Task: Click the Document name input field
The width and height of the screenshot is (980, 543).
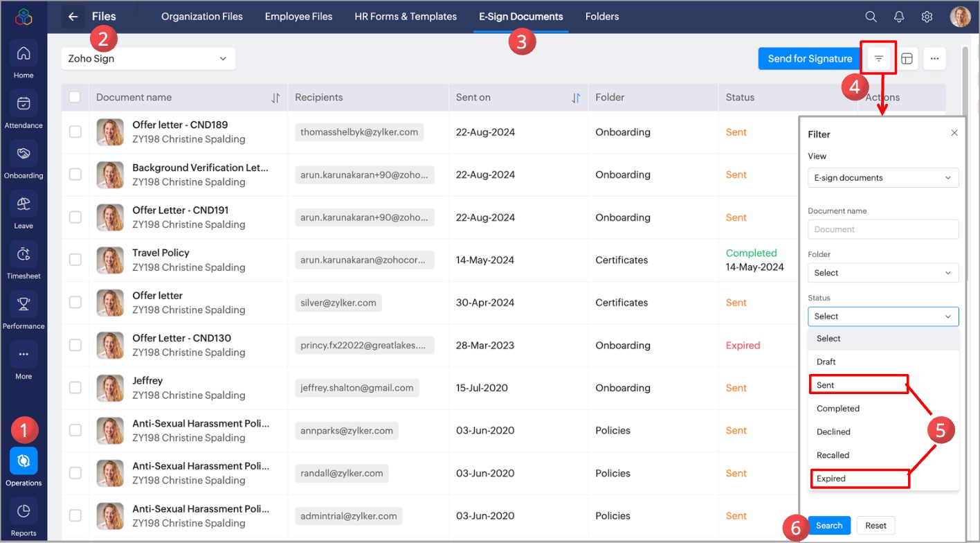Action: [x=883, y=229]
